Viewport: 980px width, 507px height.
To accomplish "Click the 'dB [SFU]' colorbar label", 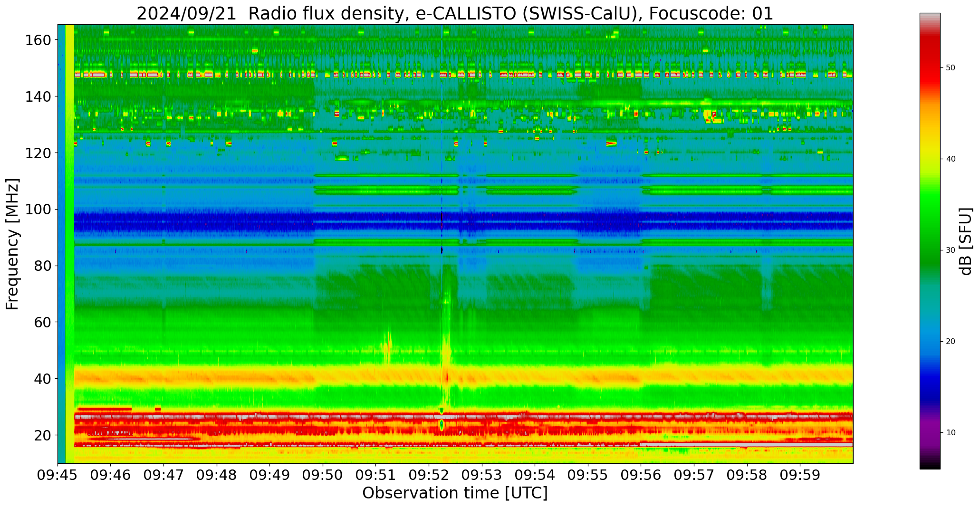I will point(966,241).
